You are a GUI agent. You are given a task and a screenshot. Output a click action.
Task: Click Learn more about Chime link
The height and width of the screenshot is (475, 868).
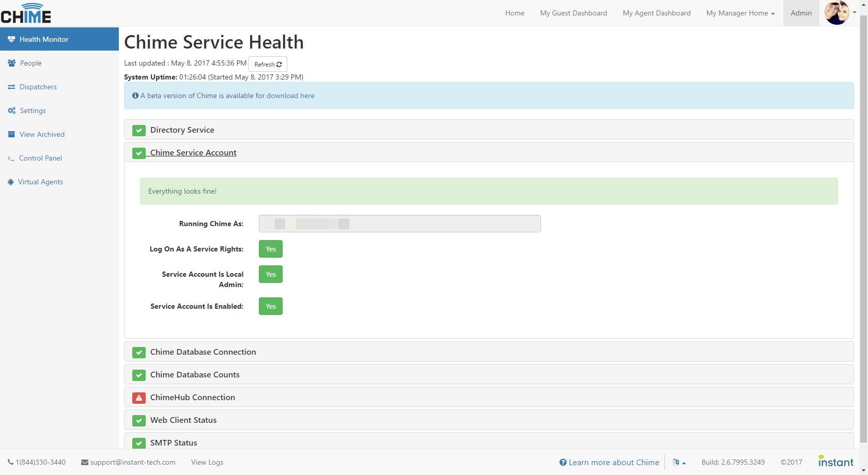609,462
